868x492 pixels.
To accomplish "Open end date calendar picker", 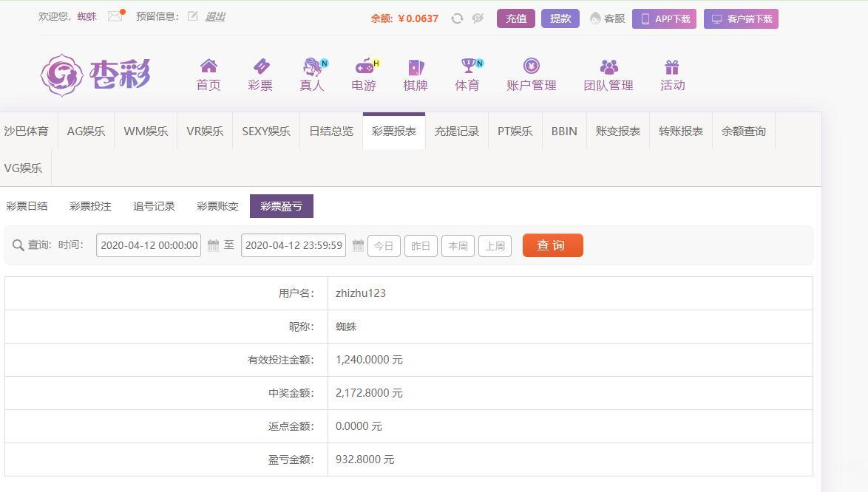I will (x=358, y=245).
